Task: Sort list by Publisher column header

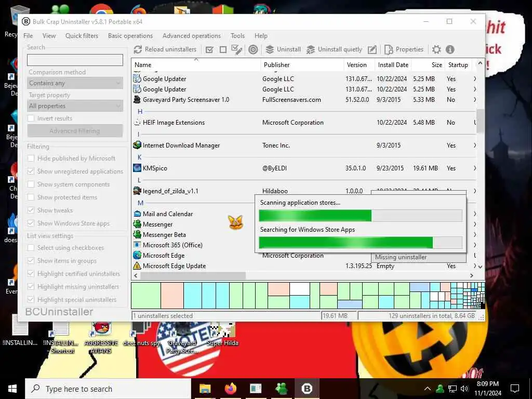Action: [x=302, y=65]
